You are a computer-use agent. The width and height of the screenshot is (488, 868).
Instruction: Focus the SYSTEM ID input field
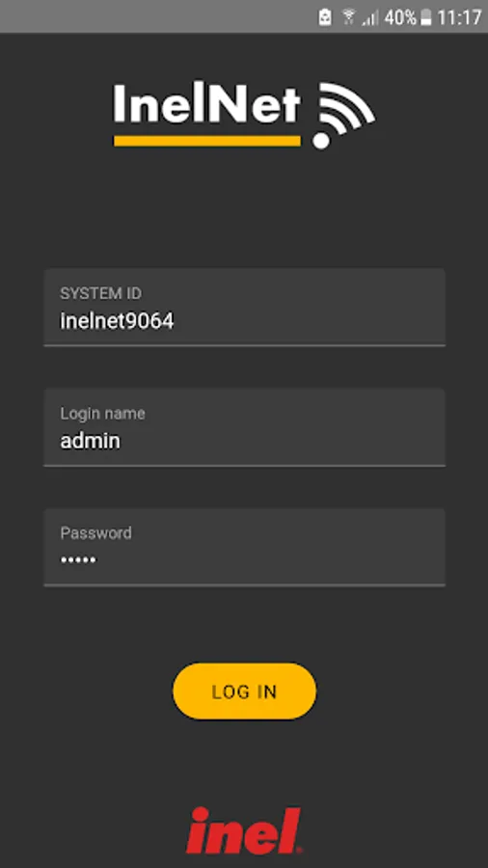click(245, 308)
